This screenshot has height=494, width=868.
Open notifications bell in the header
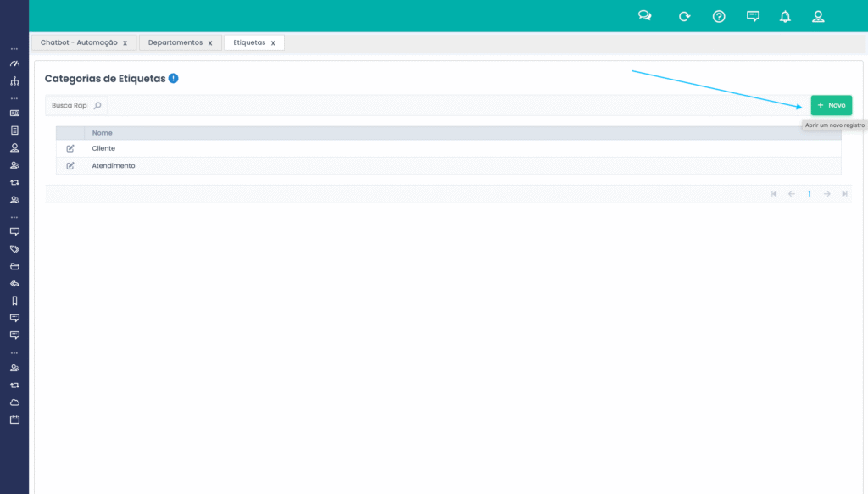(785, 16)
